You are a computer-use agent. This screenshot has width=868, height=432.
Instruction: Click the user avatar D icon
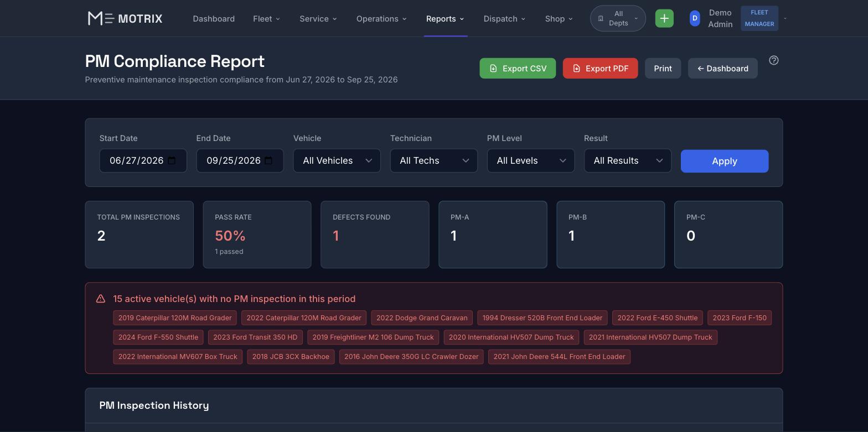(695, 18)
